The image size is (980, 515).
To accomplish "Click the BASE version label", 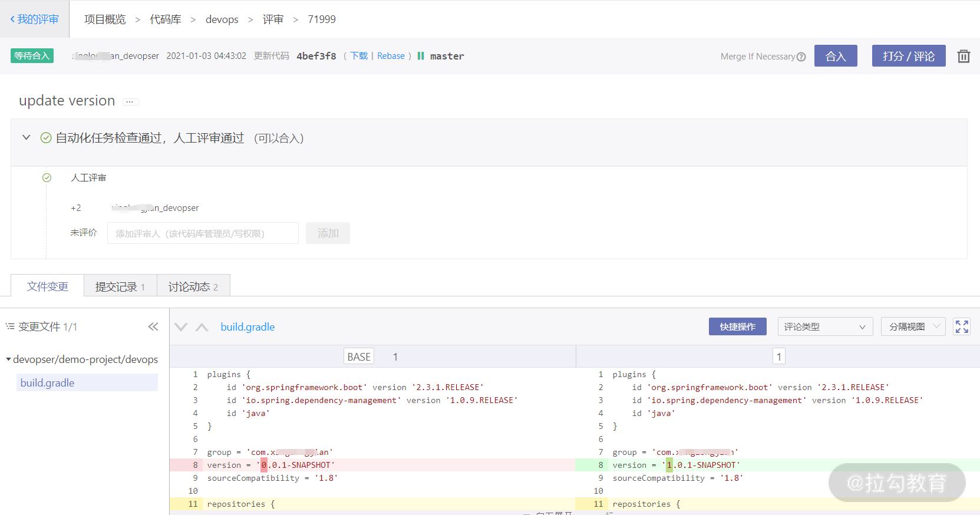I will tap(359, 356).
